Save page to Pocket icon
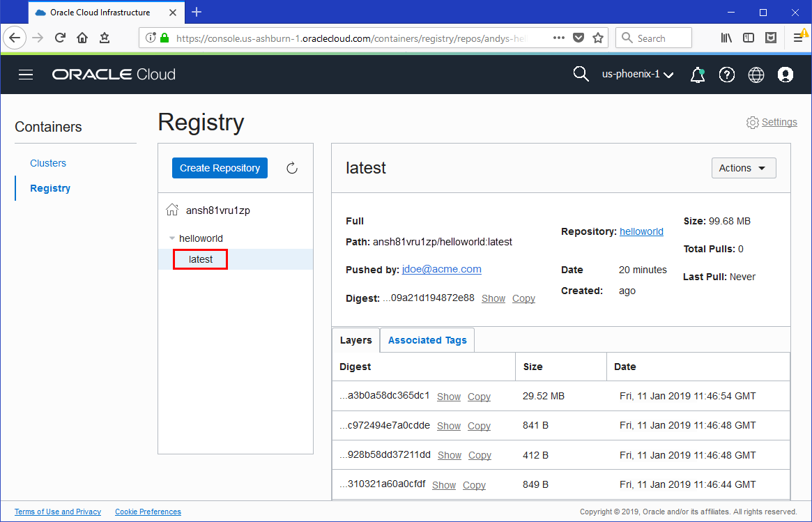This screenshot has width=812, height=522. point(579,38)
